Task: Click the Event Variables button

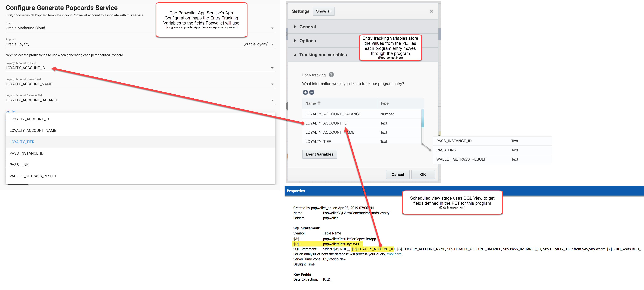Action: pyautogui.click(x=319, y=154)
